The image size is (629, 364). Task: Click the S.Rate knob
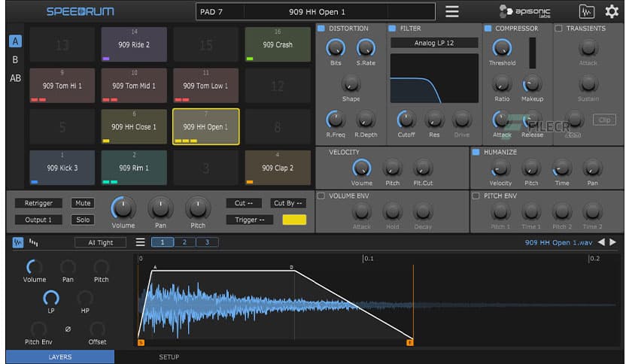(366, 48)
